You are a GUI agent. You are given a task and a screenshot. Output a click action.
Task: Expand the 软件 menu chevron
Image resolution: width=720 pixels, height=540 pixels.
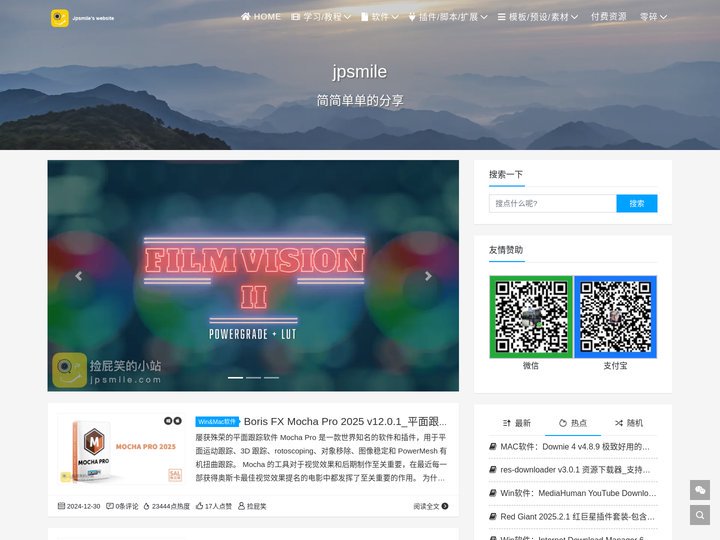(x=395, y=17)
